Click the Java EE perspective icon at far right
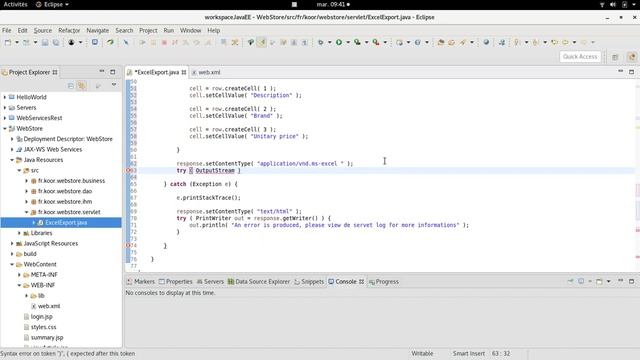640x360 pixels. [x=632, y=57]
